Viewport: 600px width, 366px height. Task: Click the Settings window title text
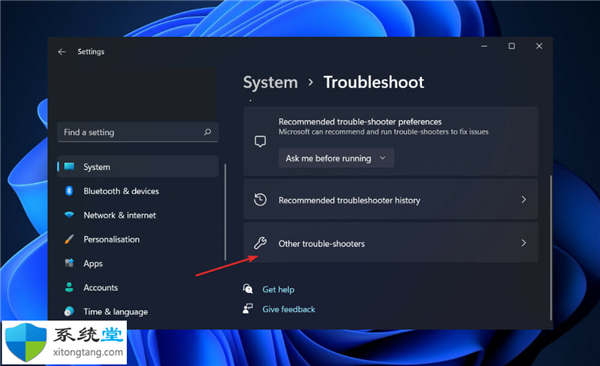pyautogui.click(x=91, y=52)
